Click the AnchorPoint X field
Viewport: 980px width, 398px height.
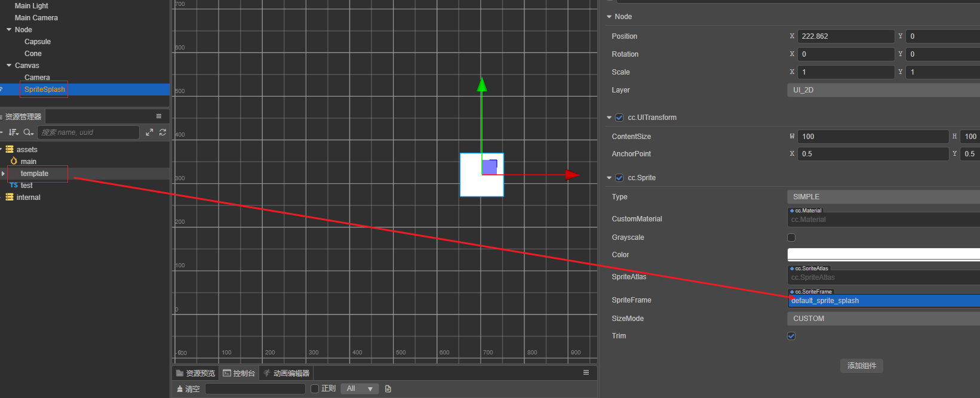coord(873,154)
